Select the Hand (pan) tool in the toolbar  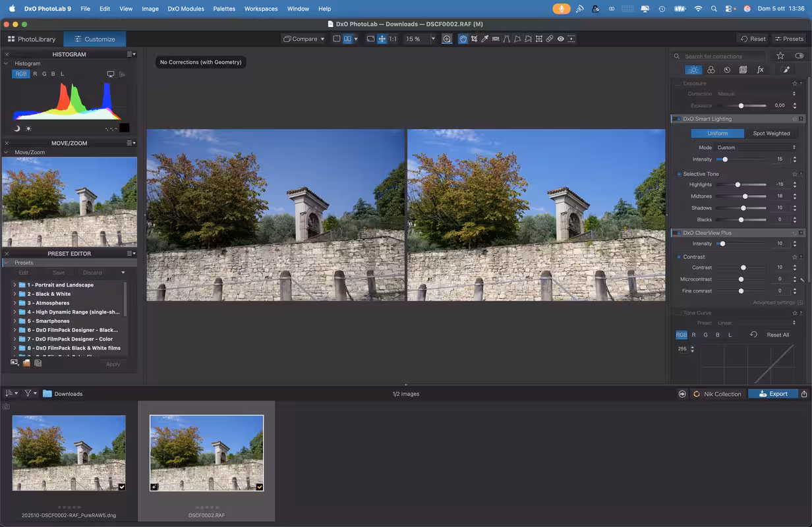click(x=463, y=39)
